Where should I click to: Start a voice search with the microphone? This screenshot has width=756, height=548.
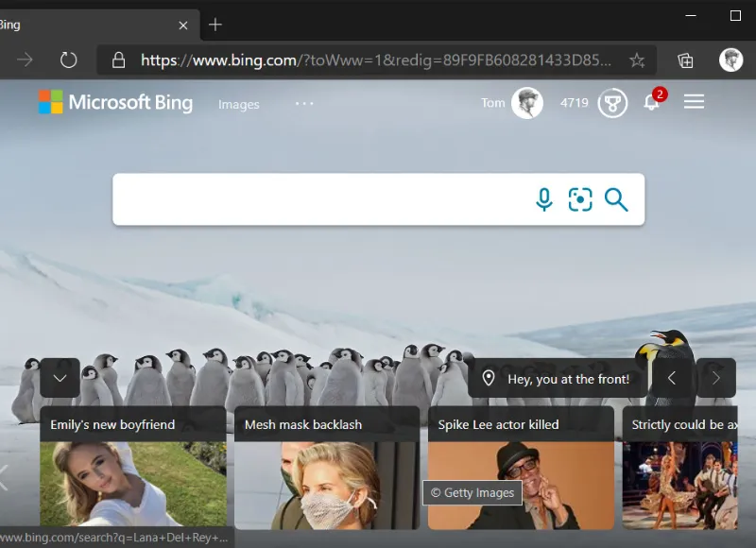[x=544, y=199]
